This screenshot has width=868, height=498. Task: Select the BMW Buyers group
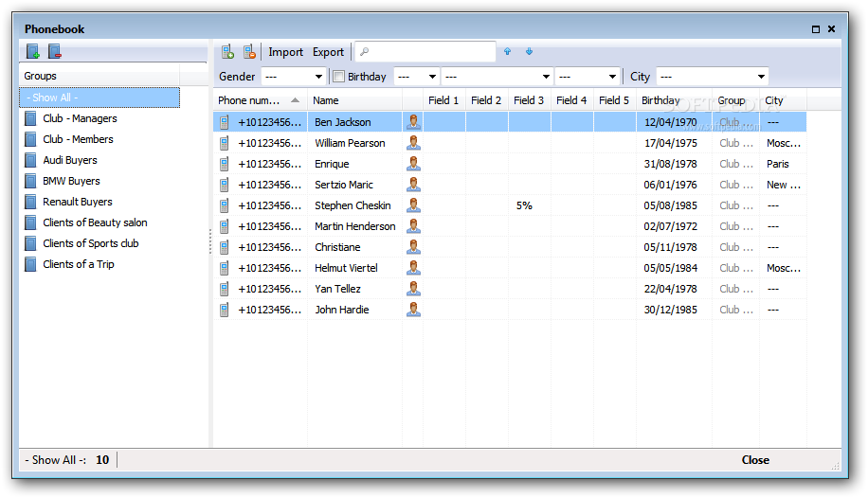pos(71,181)
